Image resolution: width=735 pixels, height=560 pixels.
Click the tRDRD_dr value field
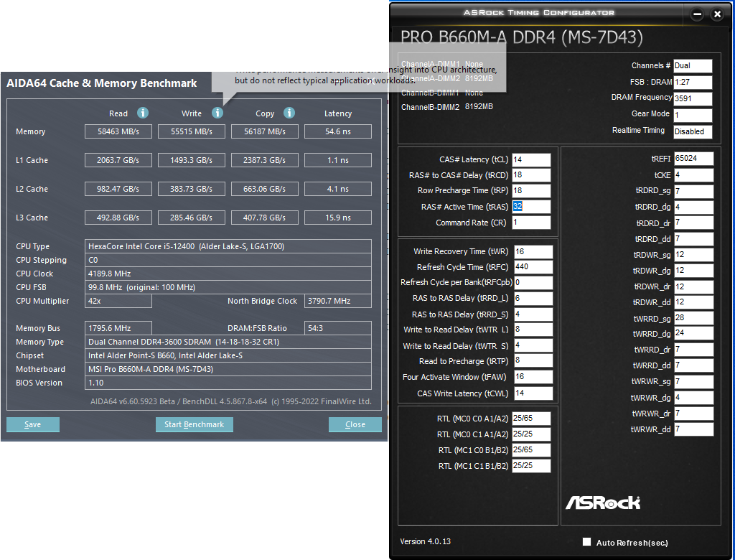click(694, 223)
